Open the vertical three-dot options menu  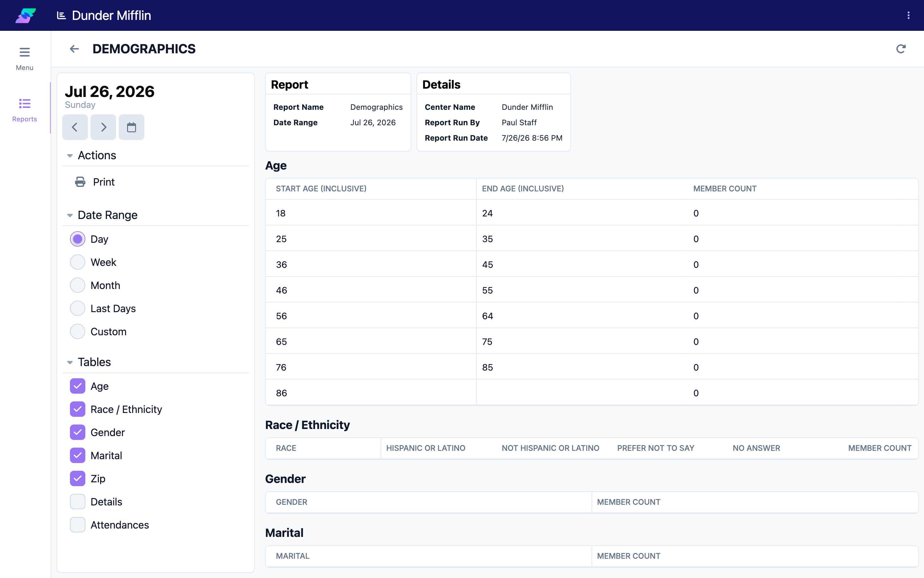tap(908, 15)
